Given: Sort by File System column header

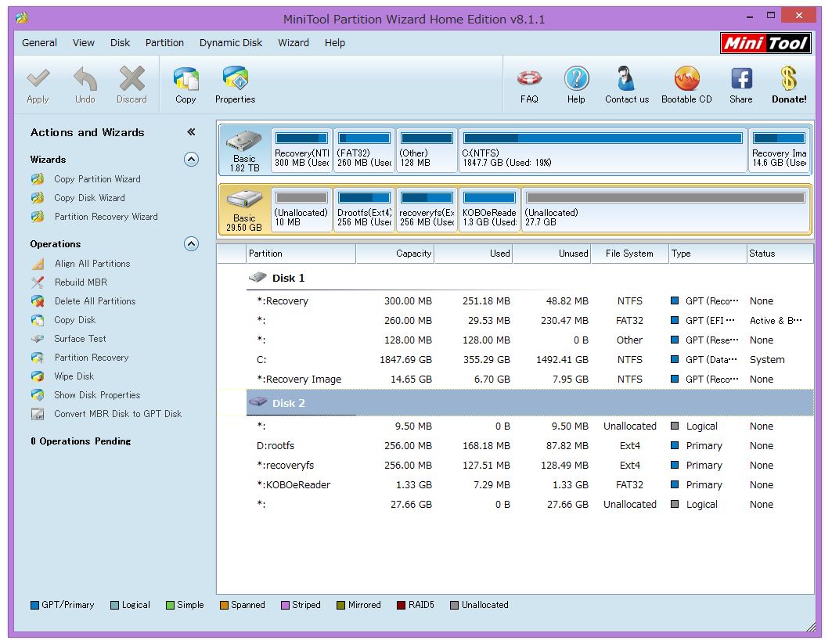Looking at the screenshot, I should pos(629,254).
